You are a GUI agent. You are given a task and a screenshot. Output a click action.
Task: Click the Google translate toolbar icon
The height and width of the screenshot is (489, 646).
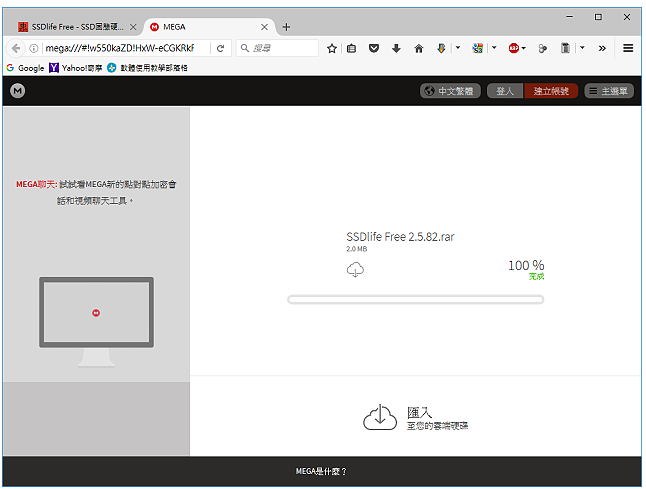(477, 49)
